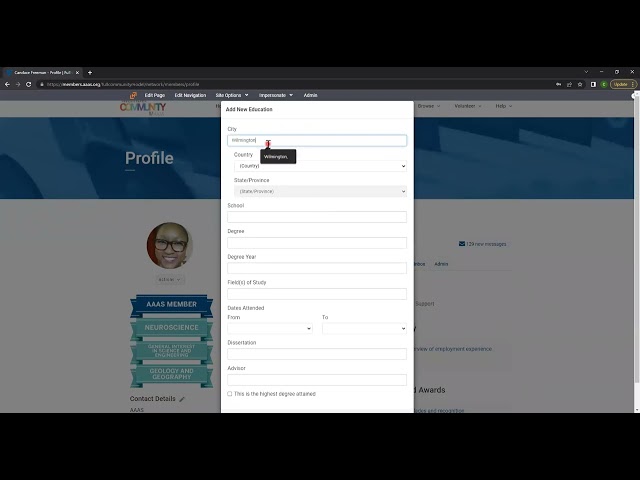
Task: Open the State/Province dropdown
Action: point(320,191)
